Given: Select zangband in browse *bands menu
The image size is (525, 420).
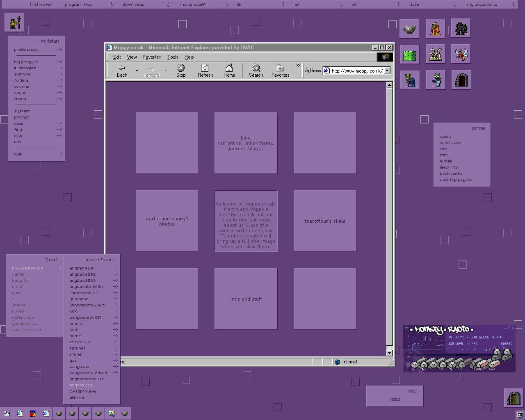Looking at the screenshot, I should point(79,367).
